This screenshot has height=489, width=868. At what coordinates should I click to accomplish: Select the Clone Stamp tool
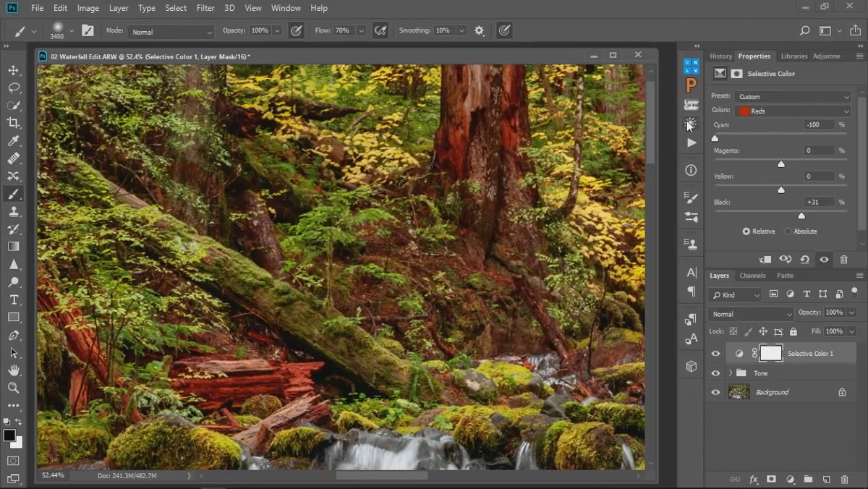pyautogui.click(x=13, y=211)
